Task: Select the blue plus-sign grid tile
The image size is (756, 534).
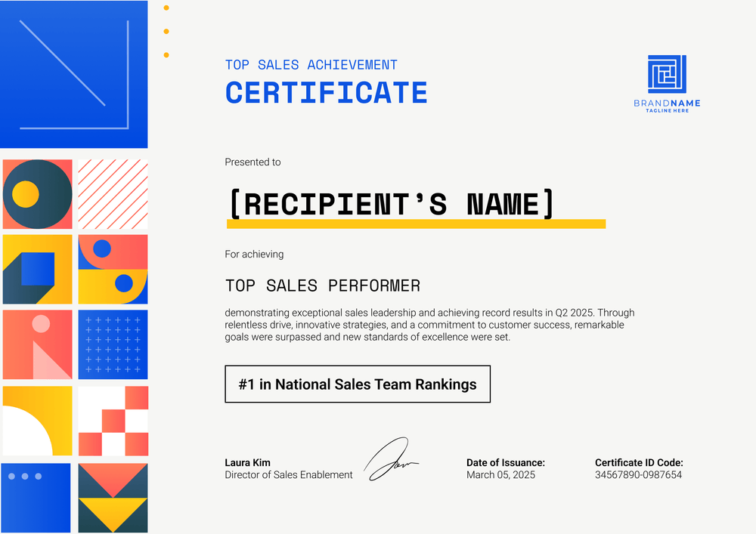Action: (113, 344)
